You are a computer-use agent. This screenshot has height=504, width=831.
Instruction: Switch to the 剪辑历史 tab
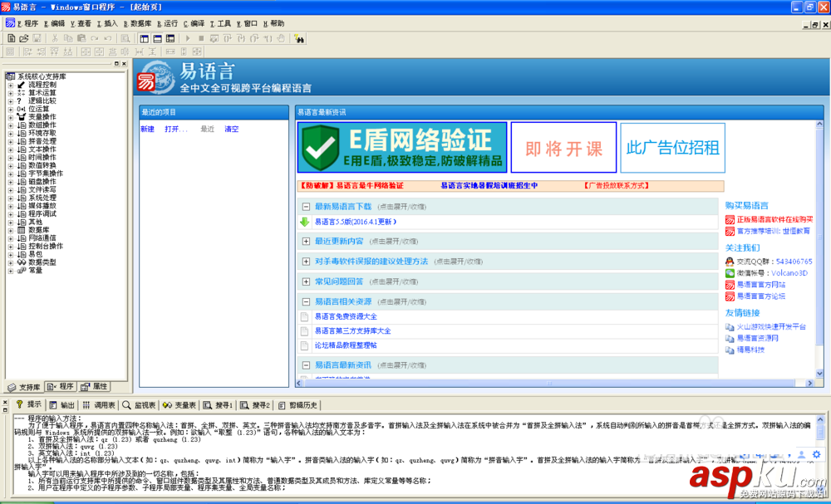point(297,405)
